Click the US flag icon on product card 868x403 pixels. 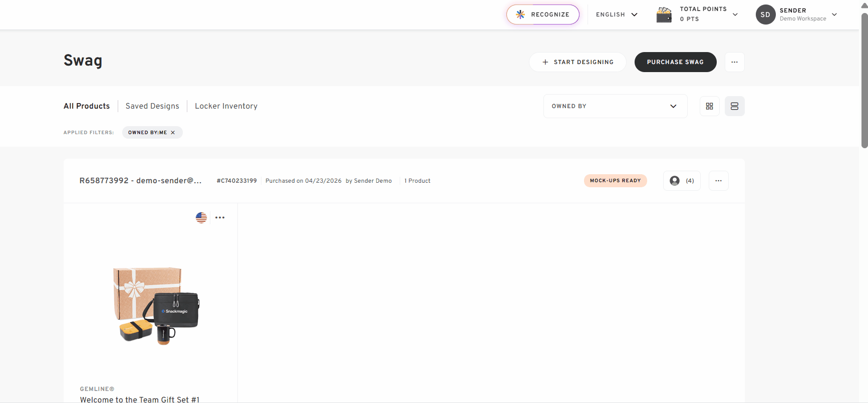201,218
